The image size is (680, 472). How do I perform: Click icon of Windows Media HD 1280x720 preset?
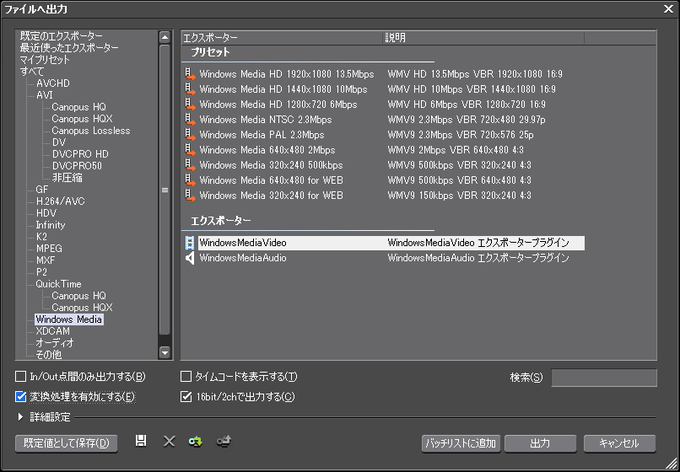(x=190, y=105)
